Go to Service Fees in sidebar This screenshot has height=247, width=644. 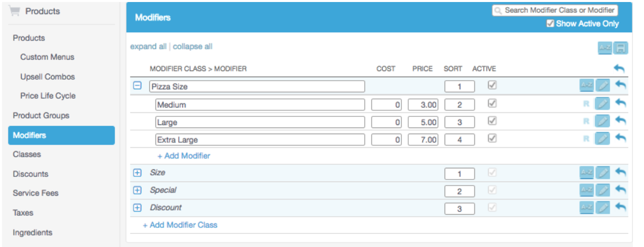coord(35,193)
